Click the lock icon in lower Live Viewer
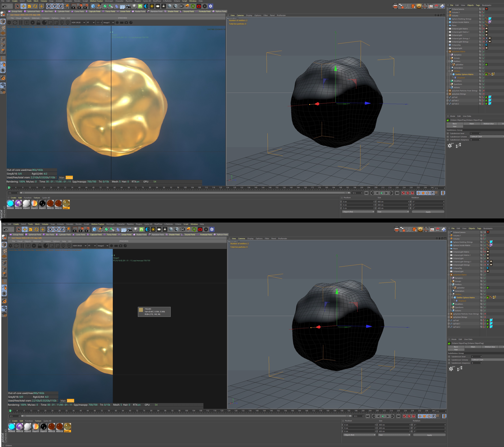 [x=39, y=246]
